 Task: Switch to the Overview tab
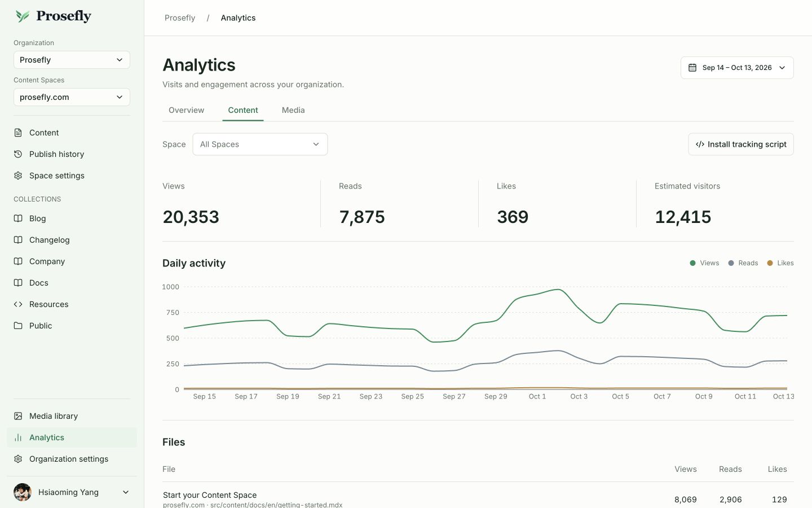[186, 110]
